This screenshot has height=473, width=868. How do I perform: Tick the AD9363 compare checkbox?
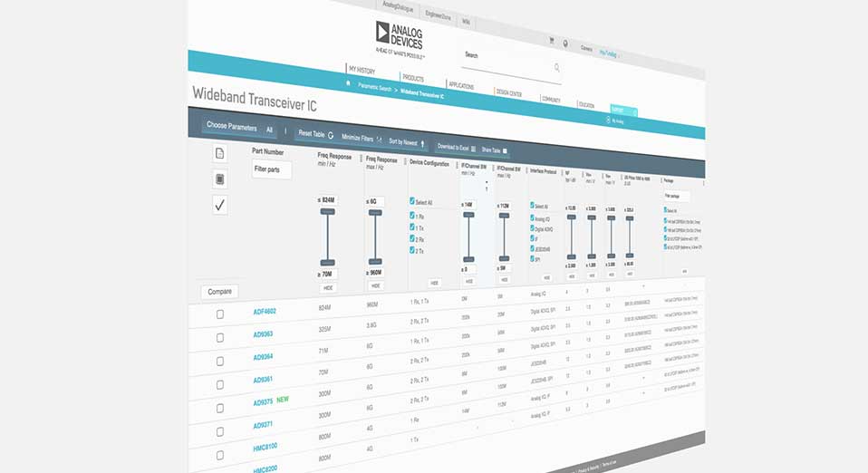pyautogui.click(x=220, y=338)
